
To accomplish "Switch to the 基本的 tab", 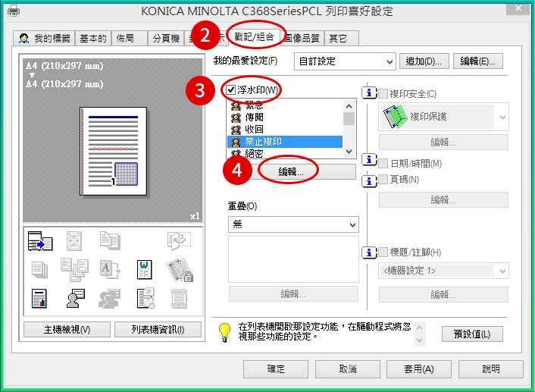I will 93,38.
